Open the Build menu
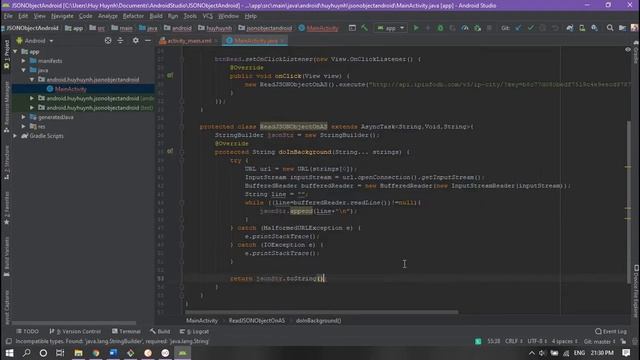 (156, 16)
